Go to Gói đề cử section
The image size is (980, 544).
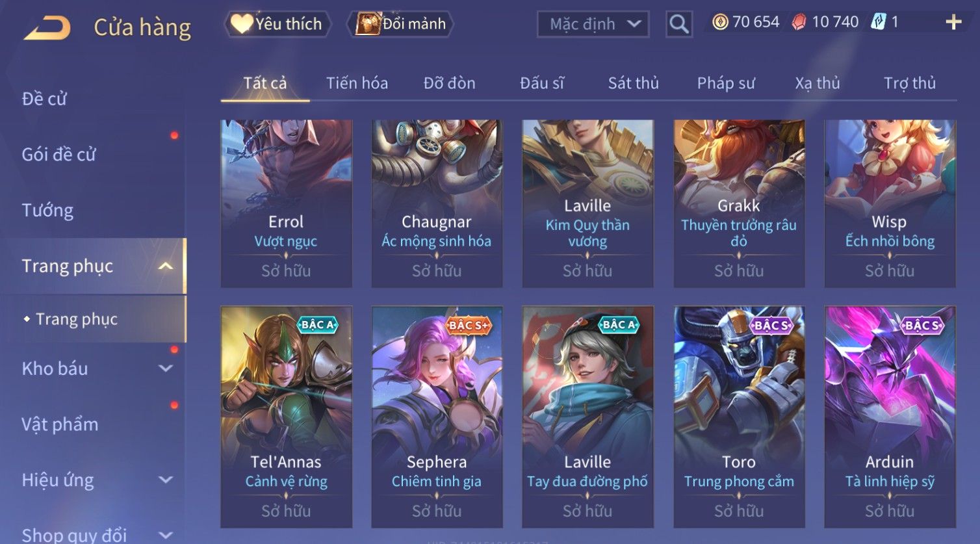(58, 155)
